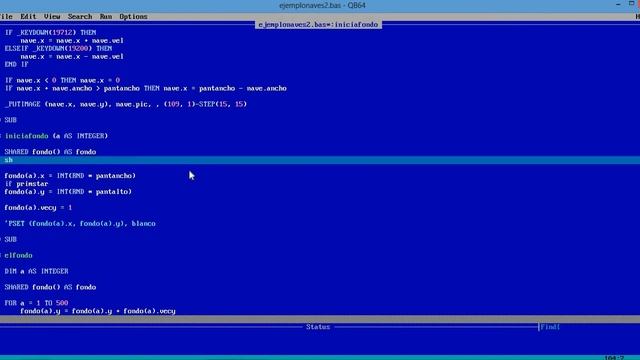Screen dimensions: 640x360
Task: Click the Status panel label
Action: pyautogui.click(x=318, y=327)
